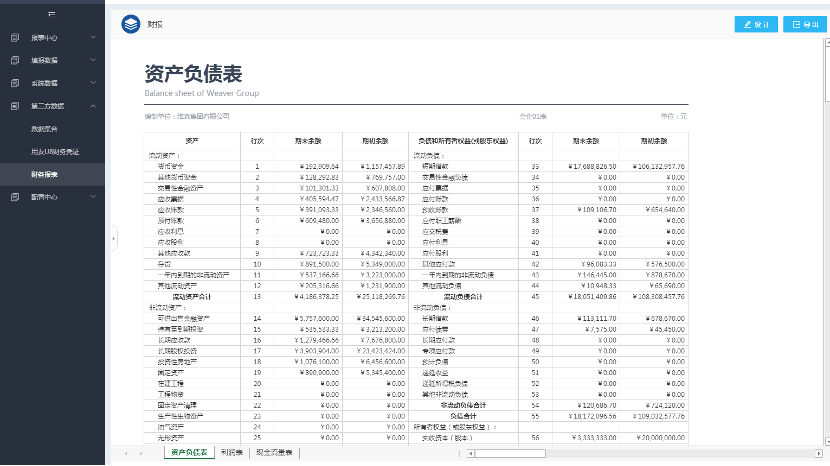Click the icon beside the last sidebar menu
The image size is (830, 466).
pos(15,197)
